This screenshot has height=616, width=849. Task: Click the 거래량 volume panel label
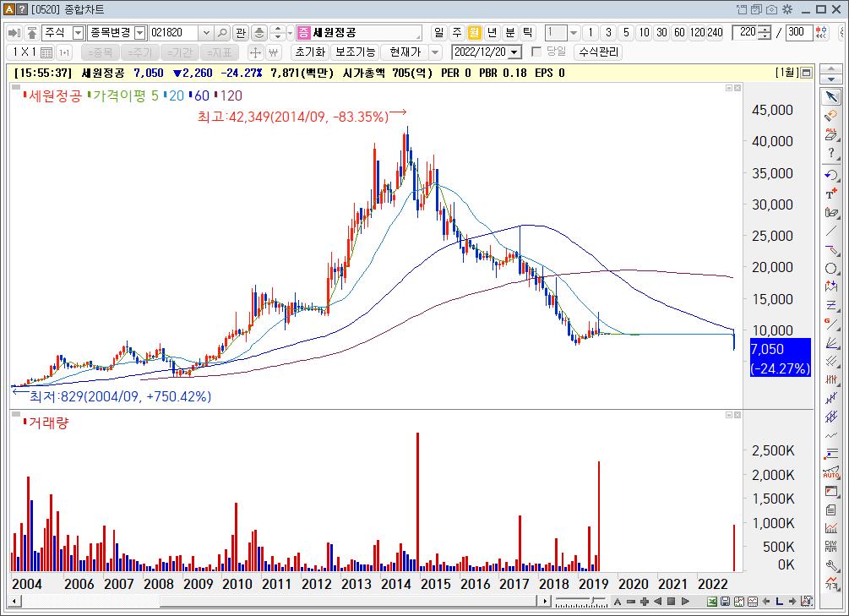click(48, 422)
